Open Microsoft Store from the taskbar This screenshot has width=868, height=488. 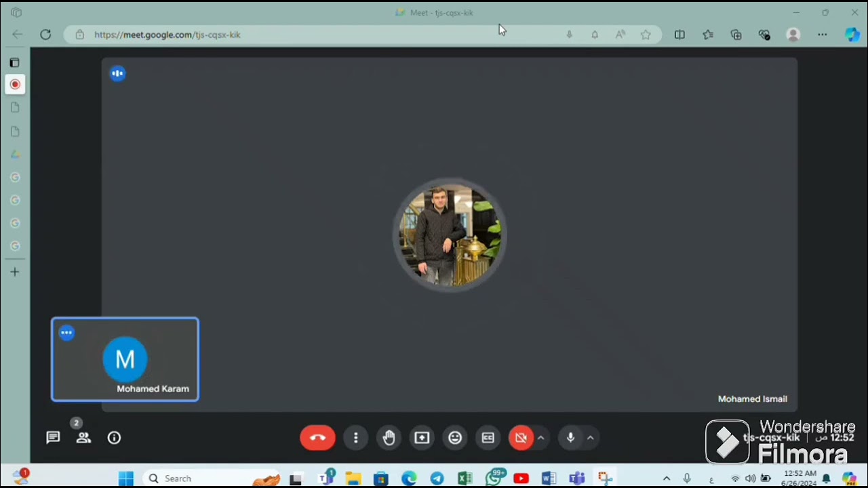click(380, 479)
